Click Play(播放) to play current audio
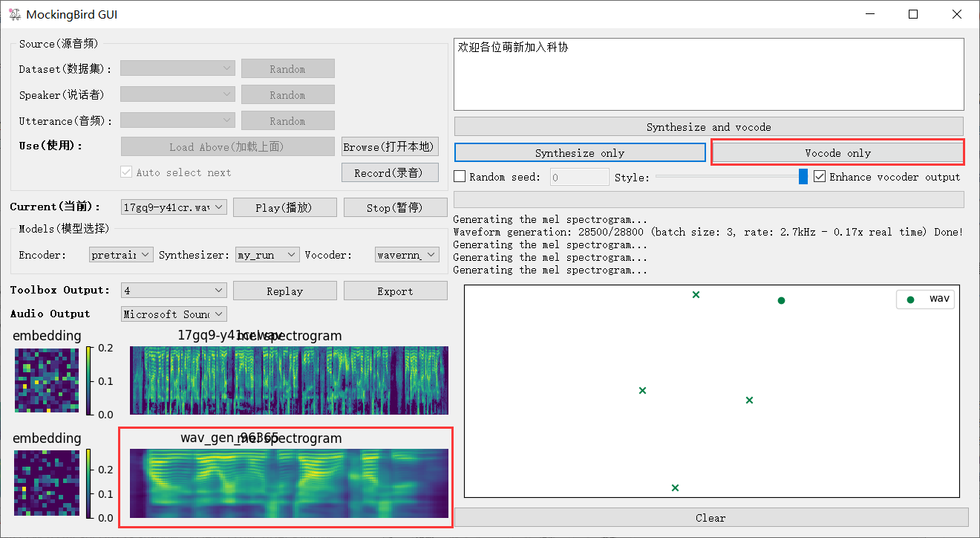Screen dimensions: 980x538 point(284,207)
